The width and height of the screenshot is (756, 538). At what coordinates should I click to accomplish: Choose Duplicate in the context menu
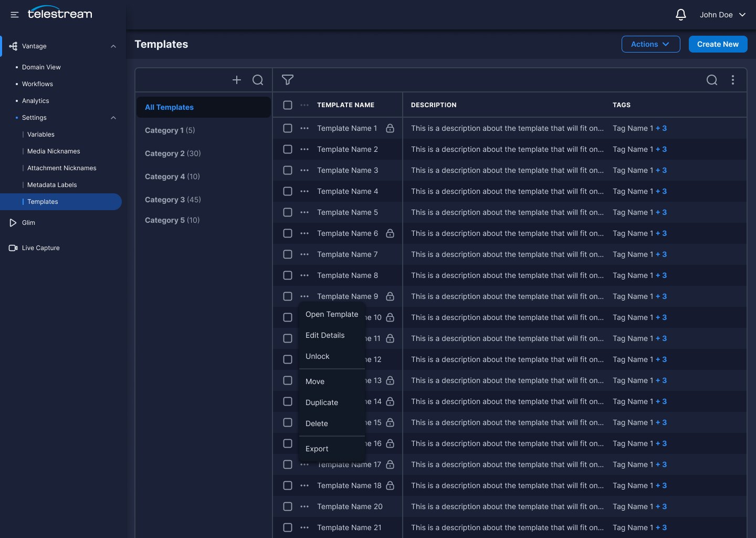(332, 402)
